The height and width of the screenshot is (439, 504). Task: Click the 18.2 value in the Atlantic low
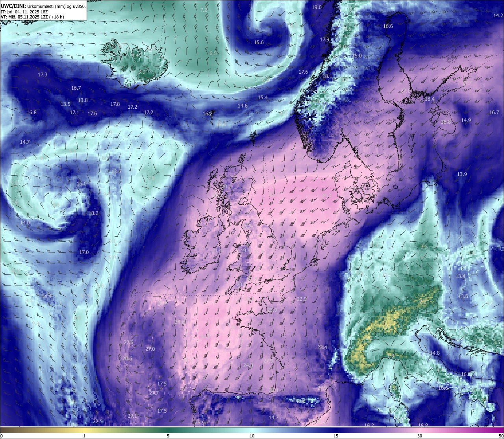pos(93,213)
